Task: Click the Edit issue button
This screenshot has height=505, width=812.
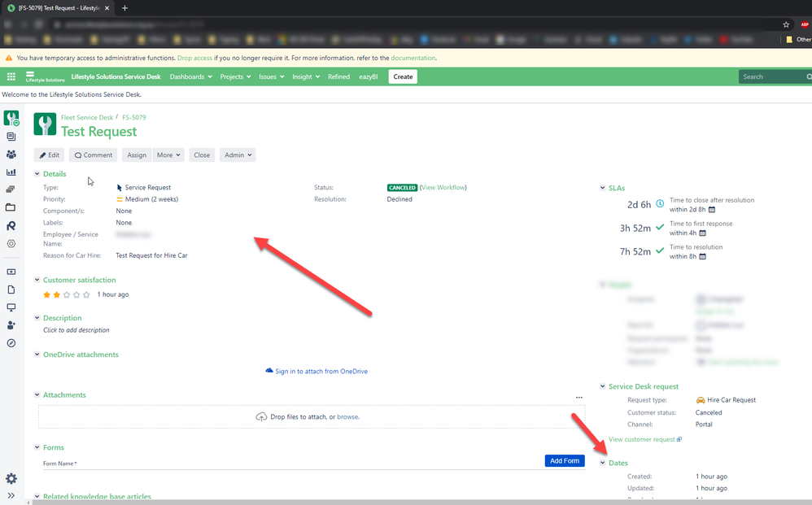Action: [49, 155]
